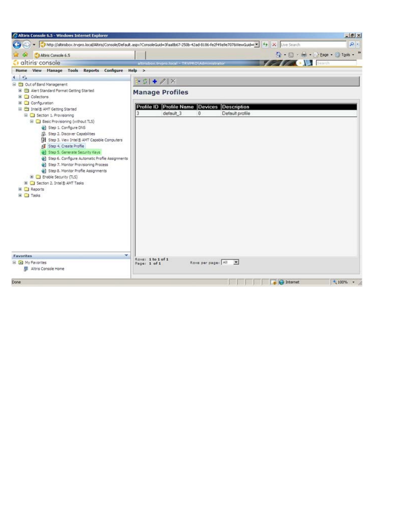
Task: Collapse Section 1. Provisioning node
Action: point(26,115)
